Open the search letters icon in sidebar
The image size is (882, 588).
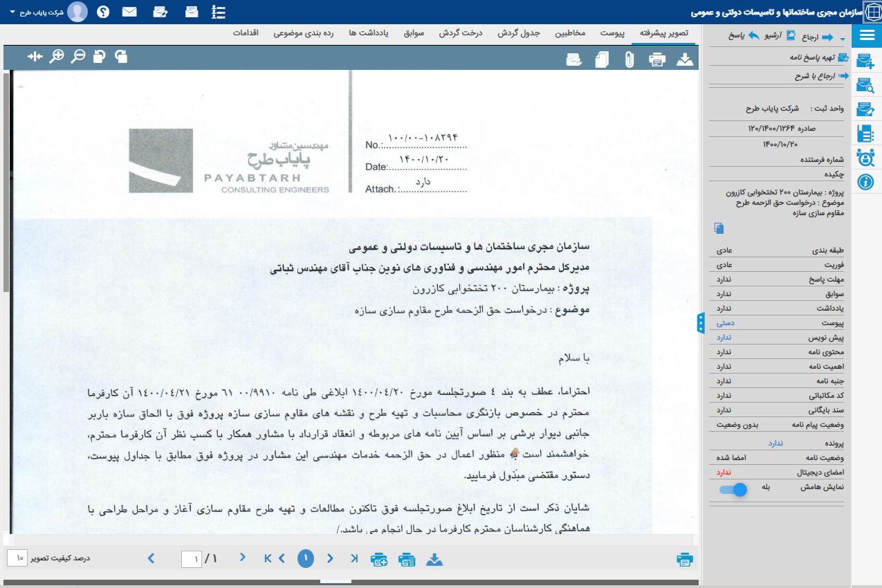(865, 85)
